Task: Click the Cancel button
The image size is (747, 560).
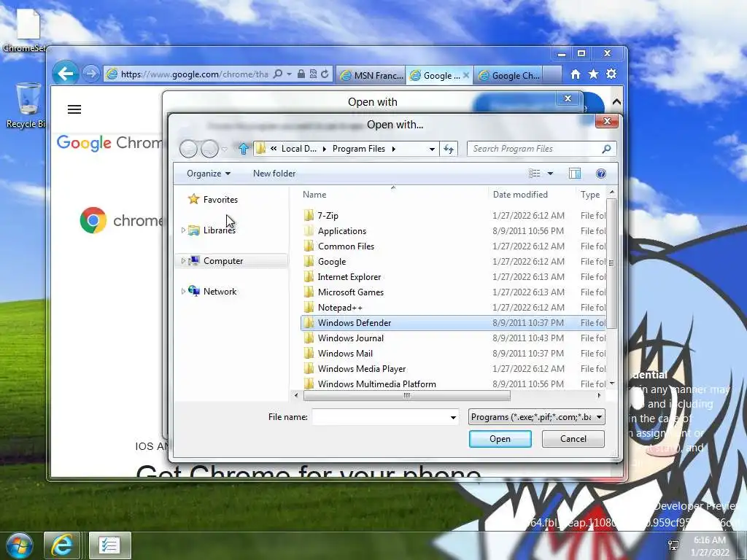Action: [573, 438]
